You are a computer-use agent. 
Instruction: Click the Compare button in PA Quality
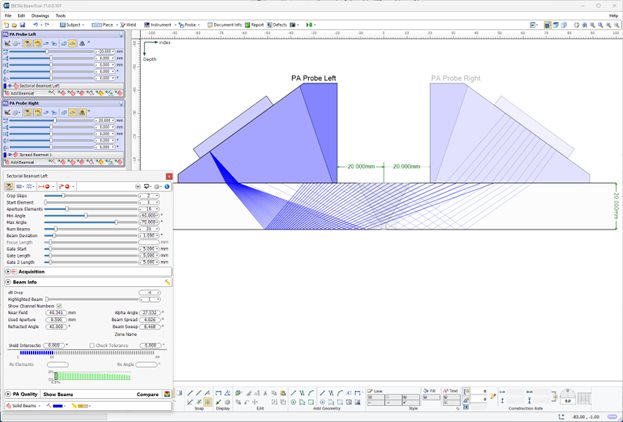click(x=147, y=395)
